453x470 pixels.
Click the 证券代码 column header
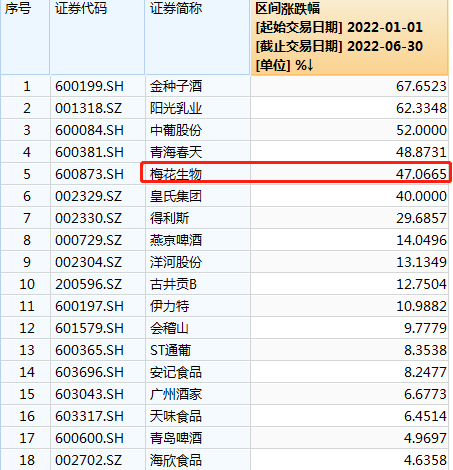[81, 9]
